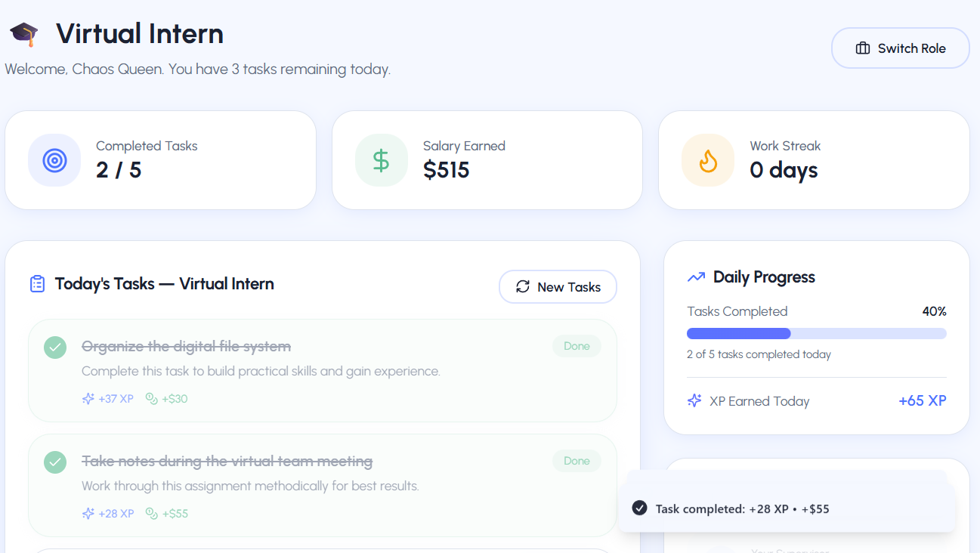Click the trending arrow icon near Daily Progress

coord(696,276)
